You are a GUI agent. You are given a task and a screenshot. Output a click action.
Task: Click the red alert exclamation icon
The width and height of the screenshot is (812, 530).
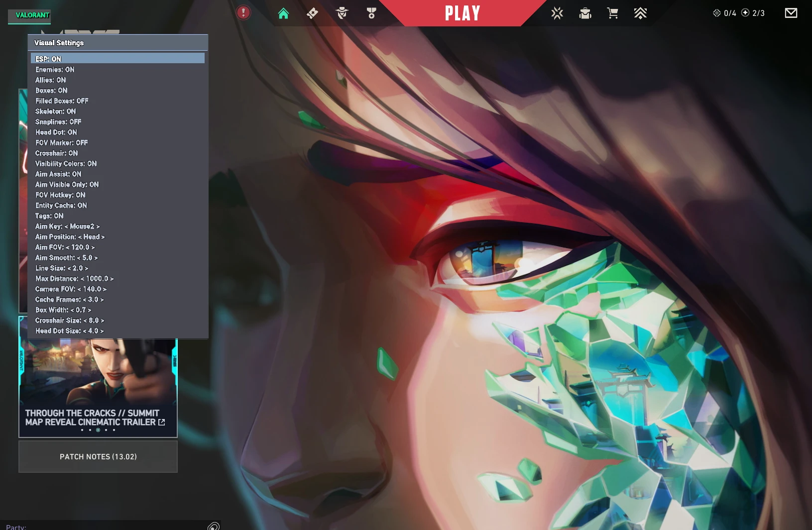[x=243, y=12]
